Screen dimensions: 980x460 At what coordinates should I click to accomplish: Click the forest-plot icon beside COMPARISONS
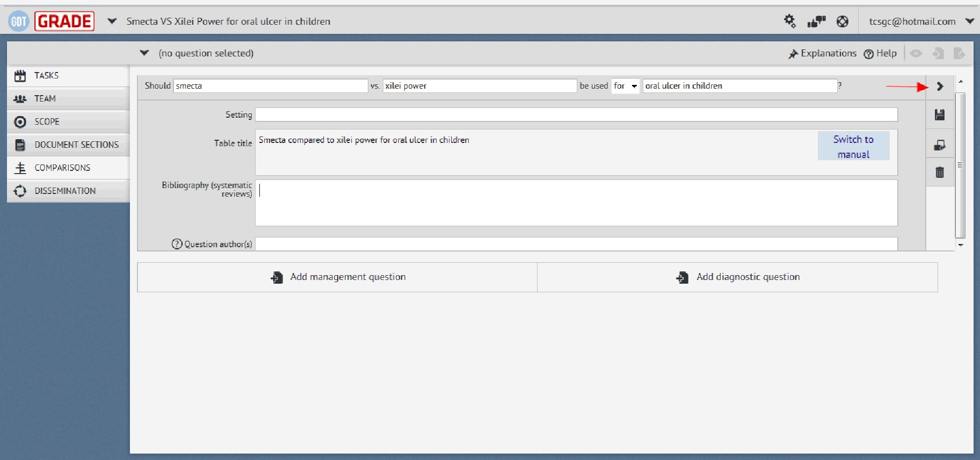20,168
